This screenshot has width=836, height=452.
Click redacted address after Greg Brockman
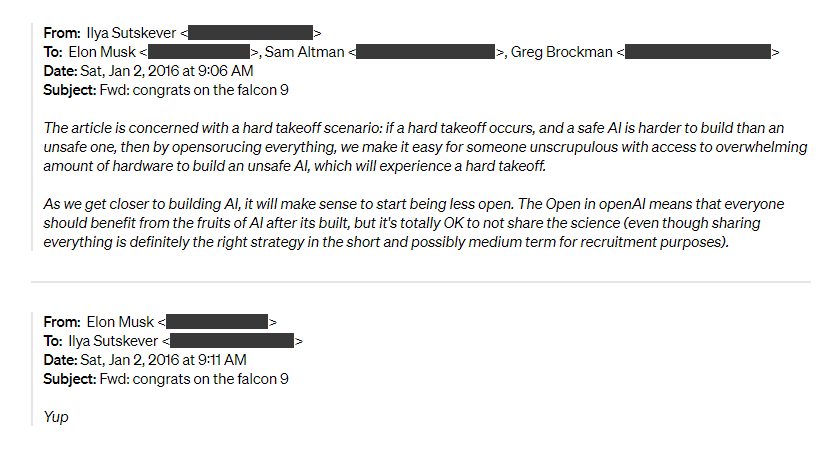coord(700,52)
